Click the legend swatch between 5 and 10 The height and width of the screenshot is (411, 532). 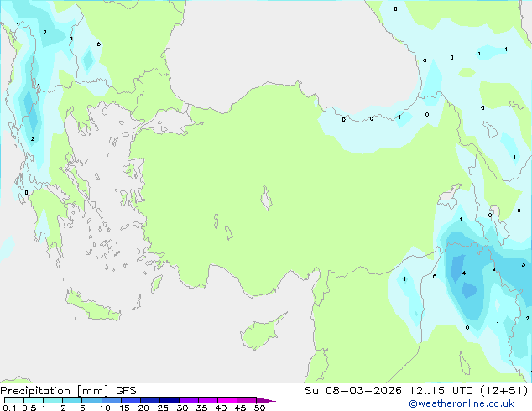coord(91,400)
